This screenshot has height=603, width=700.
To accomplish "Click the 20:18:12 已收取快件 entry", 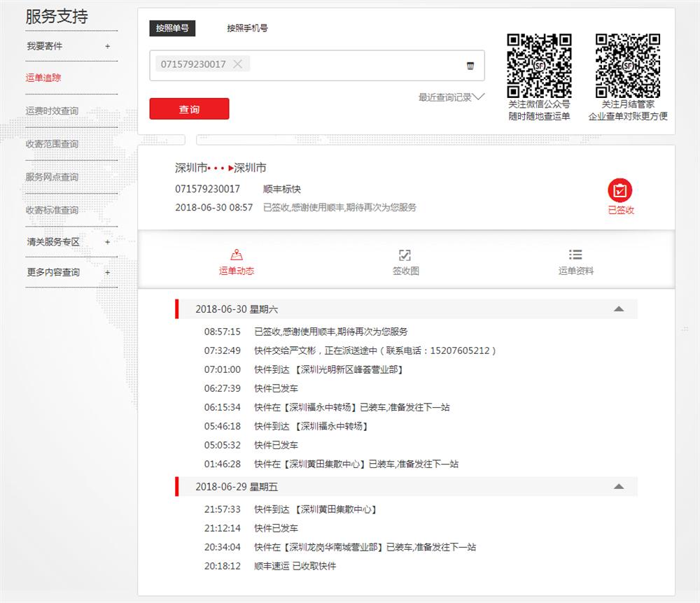I will pyautogui.click(x=270, y=566).
